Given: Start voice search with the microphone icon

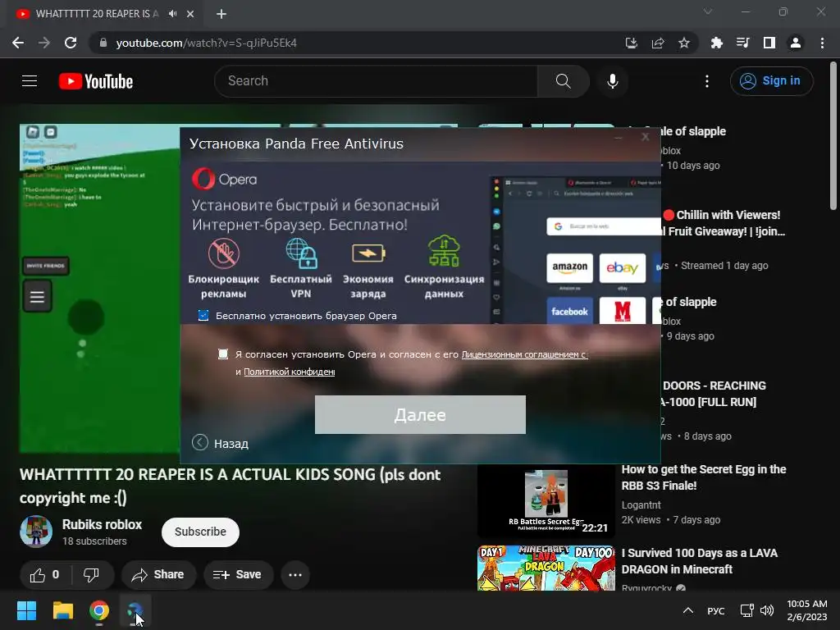Looking at the screenshot, I should tap(612, 81).
